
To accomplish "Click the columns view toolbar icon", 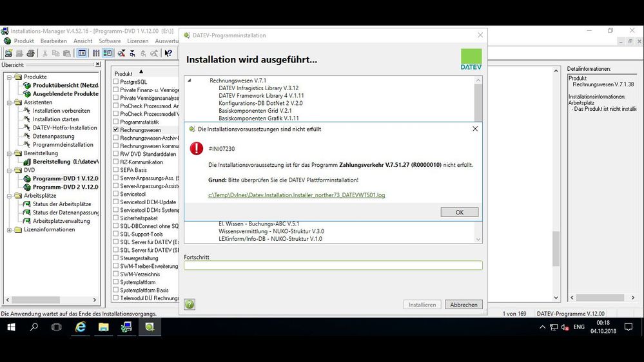I will coord(95,53).
